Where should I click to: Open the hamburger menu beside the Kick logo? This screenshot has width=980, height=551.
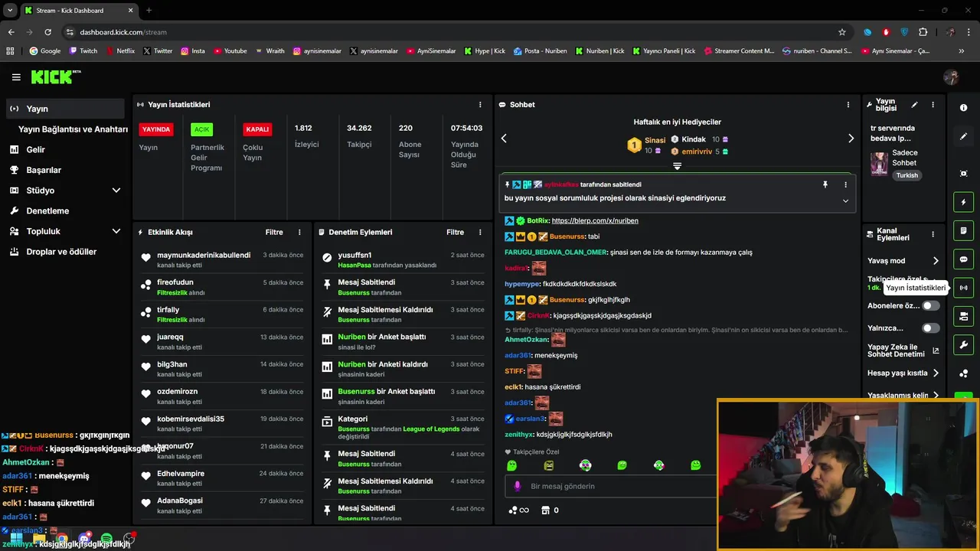click(16, 77)
